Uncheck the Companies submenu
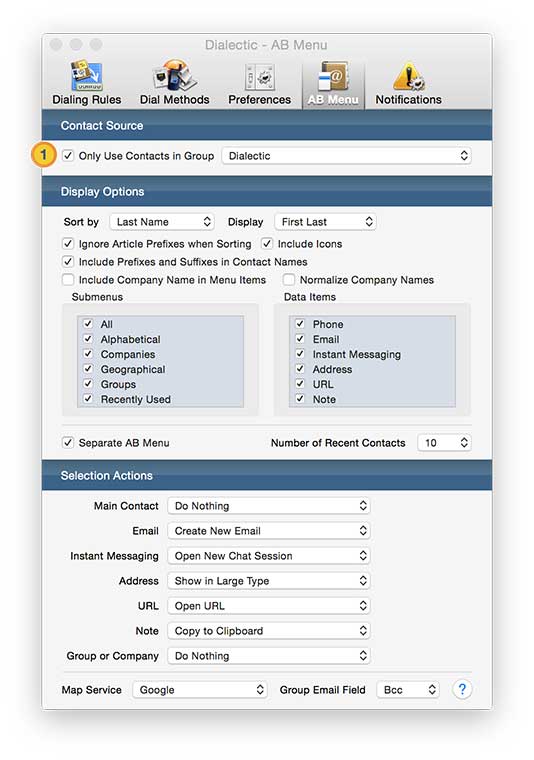Image resolution: width=534 pixels, height=760 pixels. tap(88, 354)
